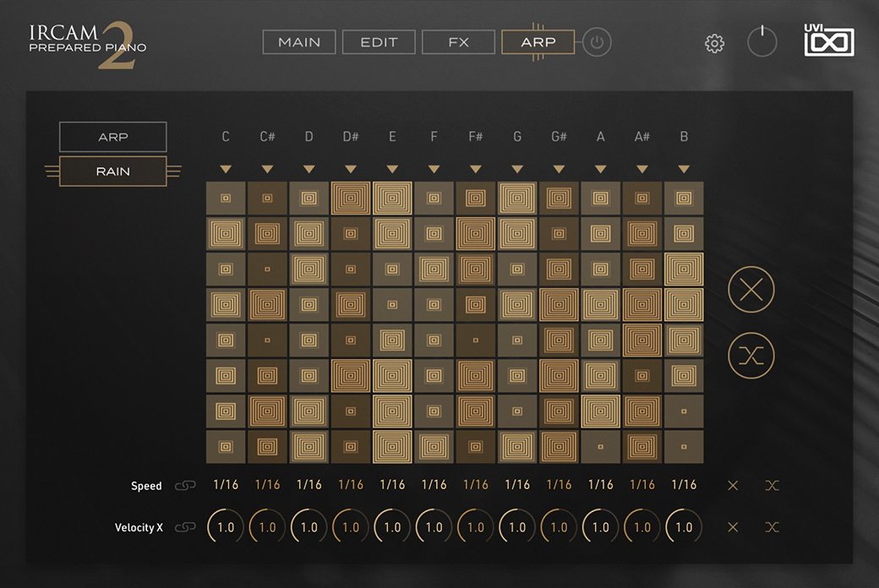Toggle bottom row cell in E column
The height and width of the screenshot is (588, 879).
click(392, 447)
